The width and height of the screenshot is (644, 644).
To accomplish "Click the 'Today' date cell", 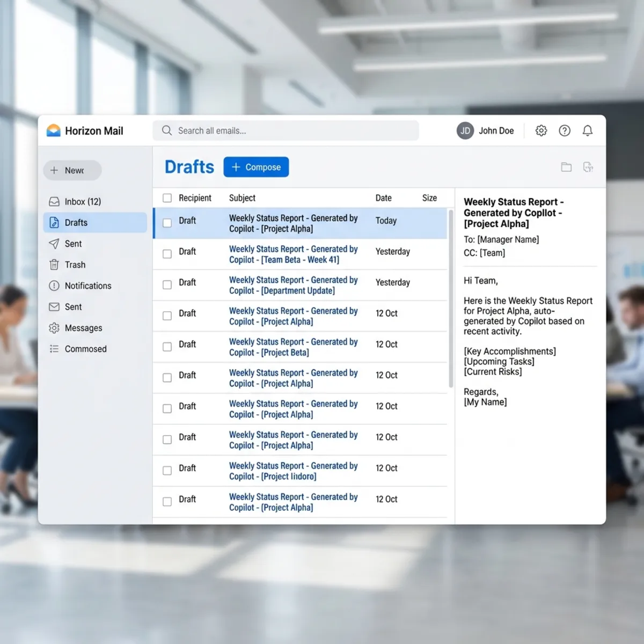I will coord(386,221).
